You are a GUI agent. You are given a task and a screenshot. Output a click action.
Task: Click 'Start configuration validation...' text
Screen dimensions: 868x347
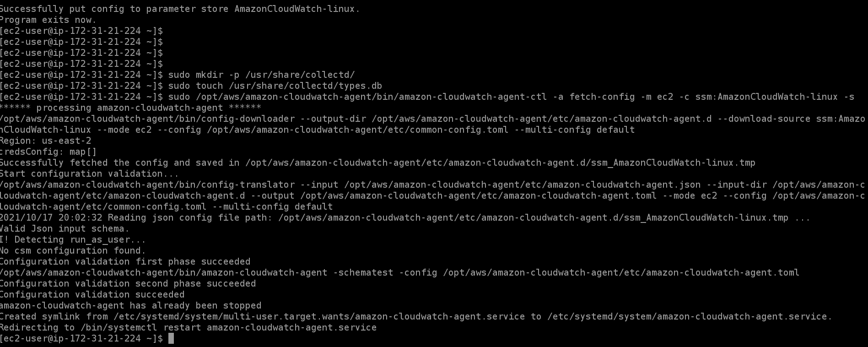pos(89,173)
